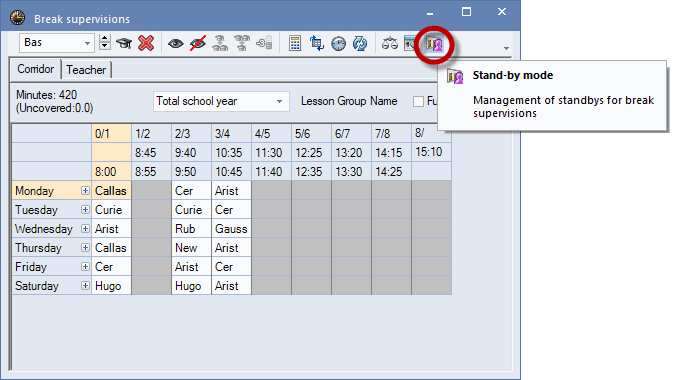Click the balance scales weighting icon
The height and width of the screenshot is (380, 676).
pyautogui.click(x=390, y=44)
